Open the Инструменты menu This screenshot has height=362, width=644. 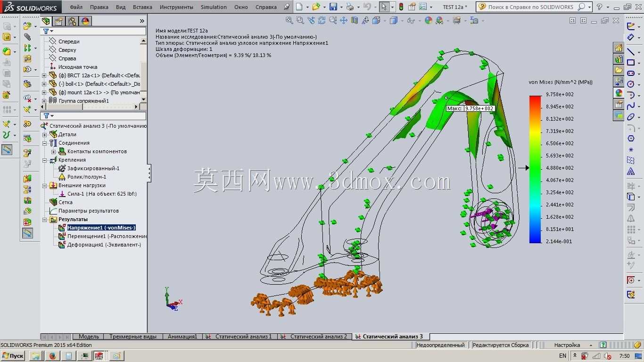(176, 7)
